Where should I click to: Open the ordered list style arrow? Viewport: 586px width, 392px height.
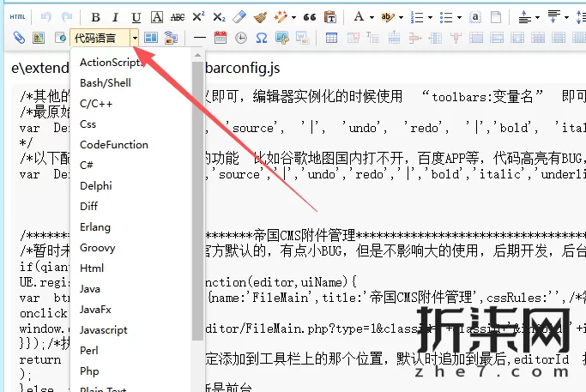pyautogui.click(x=430, y=17)
